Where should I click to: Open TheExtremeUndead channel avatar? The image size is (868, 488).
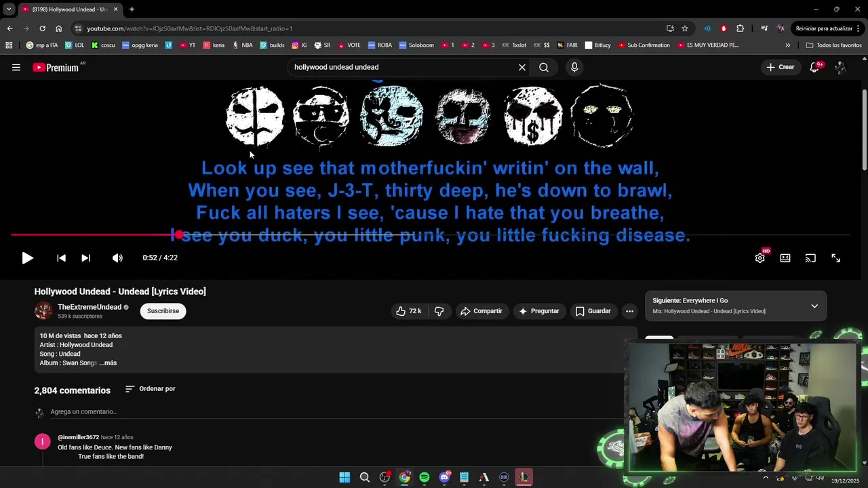point(43,311)
